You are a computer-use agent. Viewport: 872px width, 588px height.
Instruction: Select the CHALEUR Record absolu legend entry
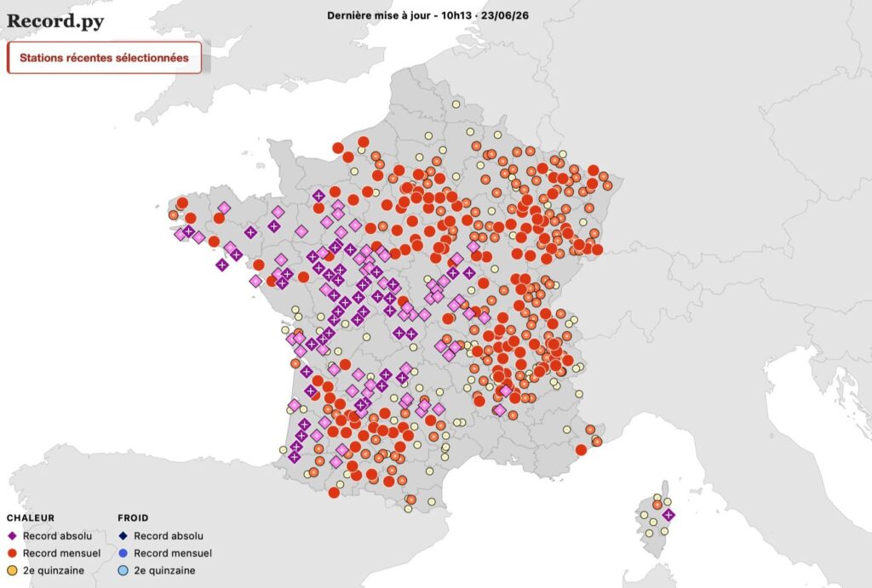(x=49, y=536)
